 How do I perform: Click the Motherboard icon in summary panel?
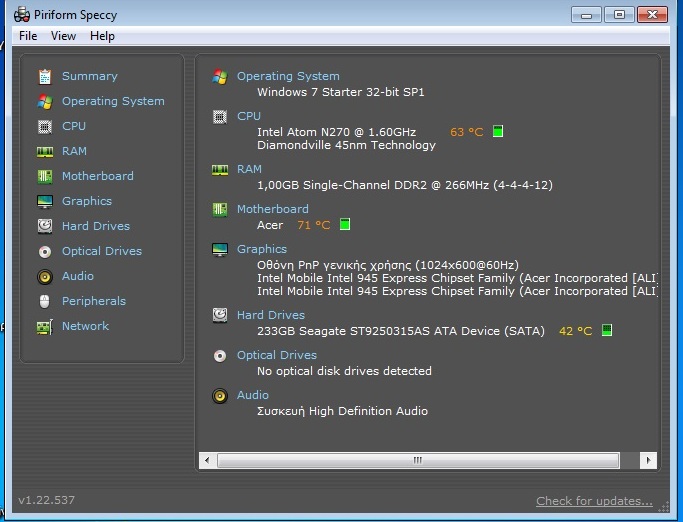(x=220, y=210)
